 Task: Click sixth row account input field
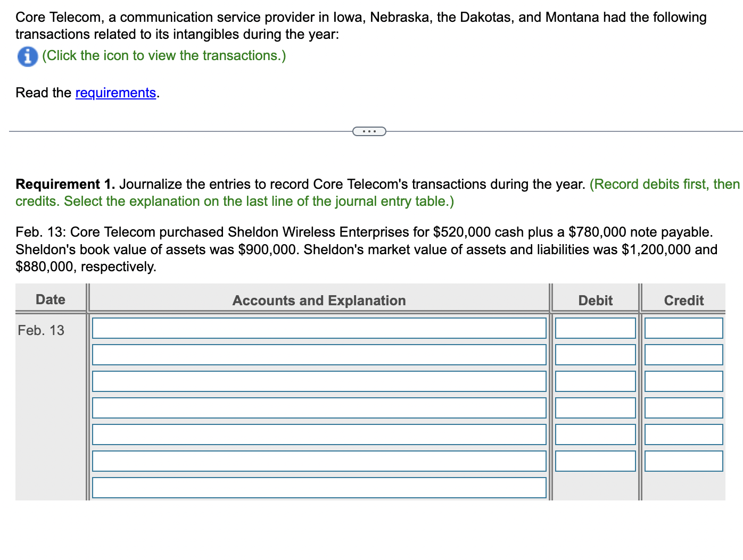click(x=319, y=461)
